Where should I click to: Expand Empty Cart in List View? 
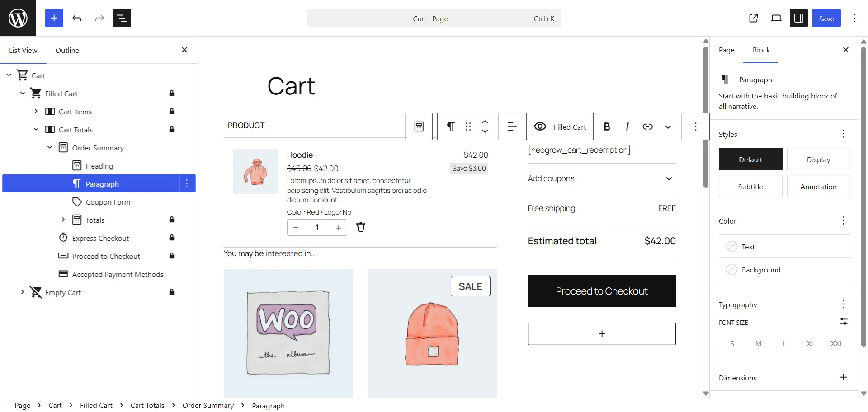tap(23, 292)
